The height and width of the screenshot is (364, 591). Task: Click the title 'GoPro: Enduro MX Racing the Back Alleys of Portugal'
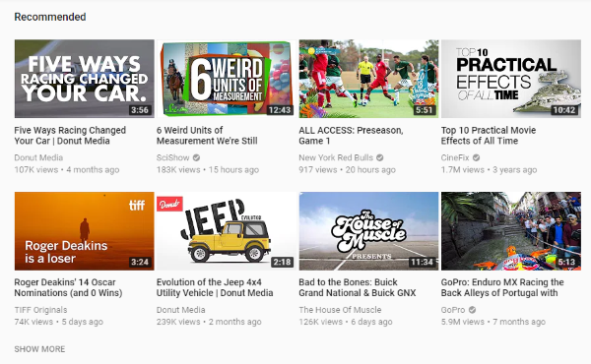click(502, 287)
